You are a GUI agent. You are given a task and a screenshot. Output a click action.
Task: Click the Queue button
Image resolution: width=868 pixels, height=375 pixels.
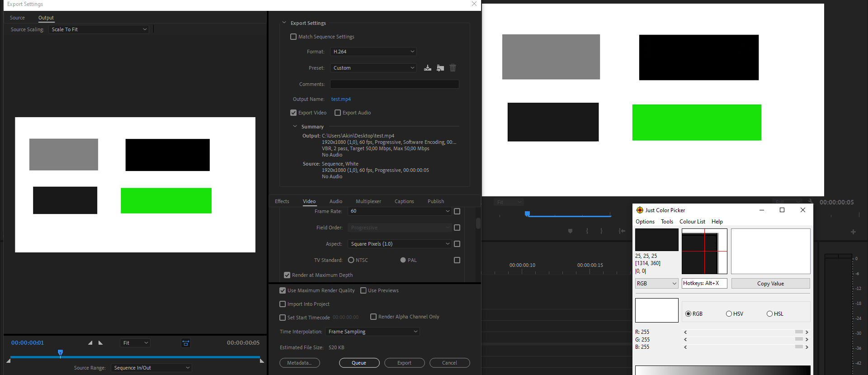359,363
